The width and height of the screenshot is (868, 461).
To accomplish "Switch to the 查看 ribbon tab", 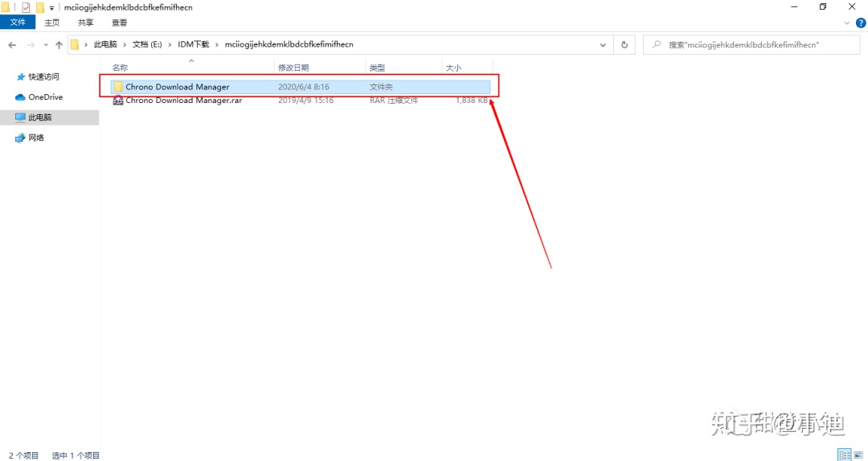I will [119, 23].
